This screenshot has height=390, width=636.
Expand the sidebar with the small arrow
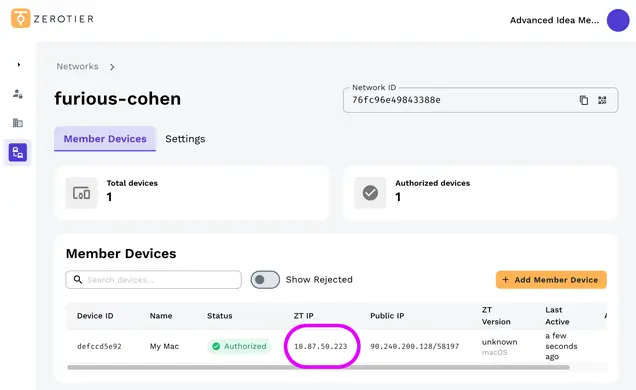pos(19,64)
